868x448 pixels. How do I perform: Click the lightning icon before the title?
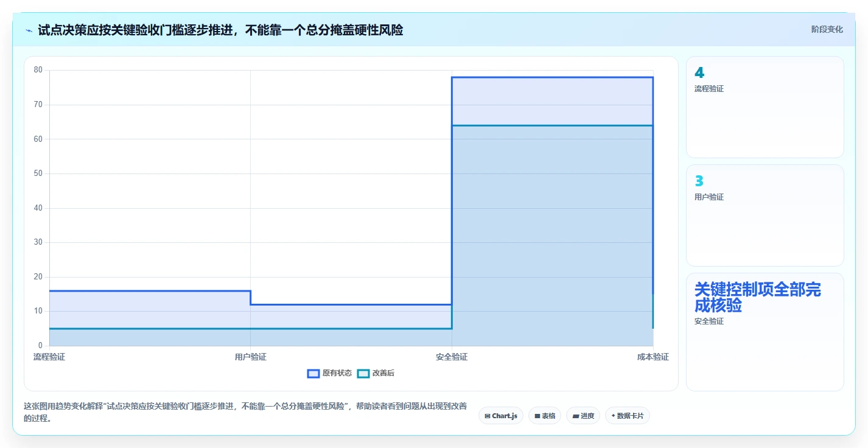(29, 30)
